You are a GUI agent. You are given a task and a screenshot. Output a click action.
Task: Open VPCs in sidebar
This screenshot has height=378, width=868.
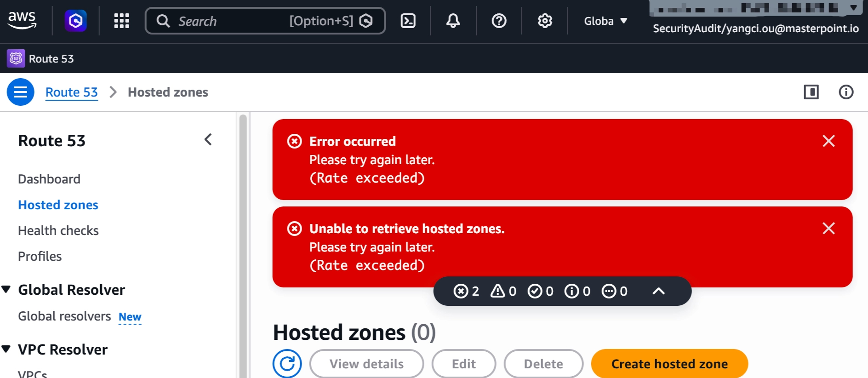pyautogui.click(x=32, y=374)
